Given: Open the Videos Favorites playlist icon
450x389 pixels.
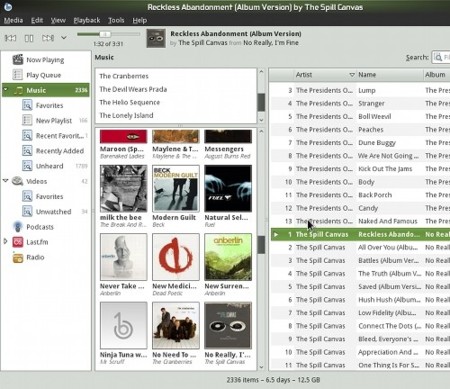Looking at the screenshot, I should pos(27,196).
